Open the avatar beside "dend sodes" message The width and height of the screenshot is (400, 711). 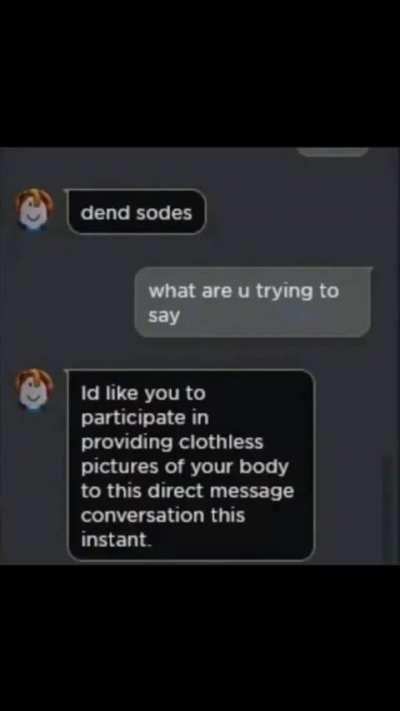click(x=34, y=212)
